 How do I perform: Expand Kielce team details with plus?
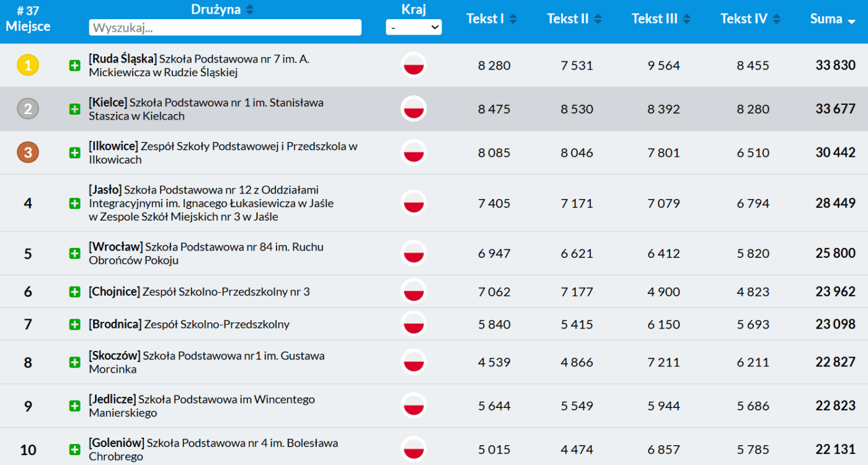pos(75,109)
